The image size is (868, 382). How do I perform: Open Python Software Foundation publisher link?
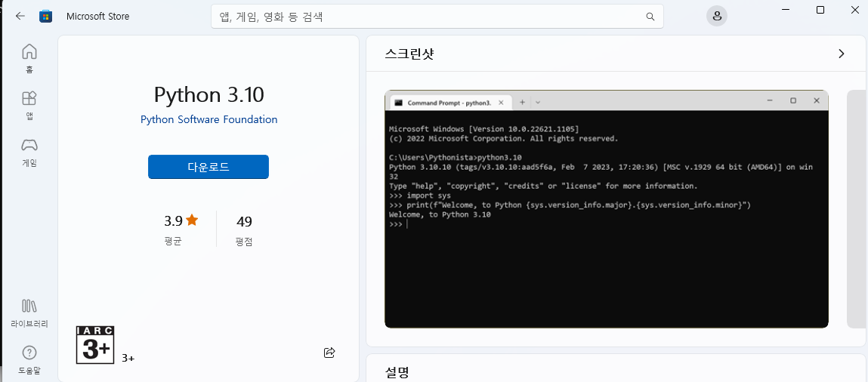point(209,119)
